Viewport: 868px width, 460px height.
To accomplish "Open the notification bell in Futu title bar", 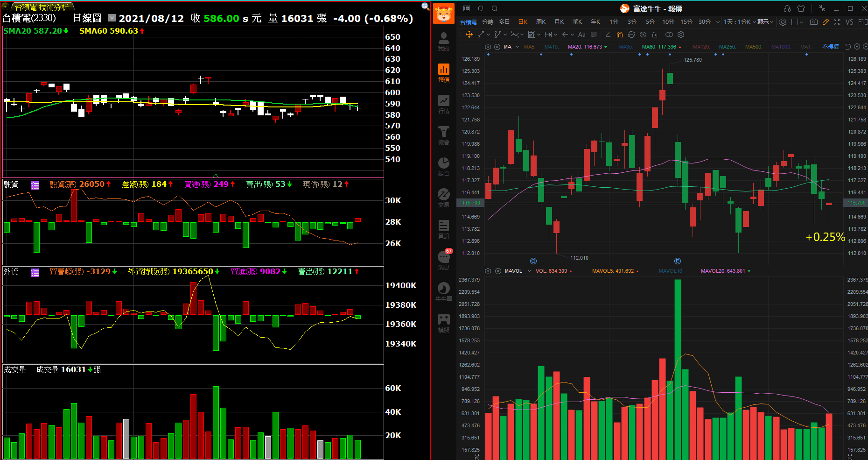I will click(481, 8).
